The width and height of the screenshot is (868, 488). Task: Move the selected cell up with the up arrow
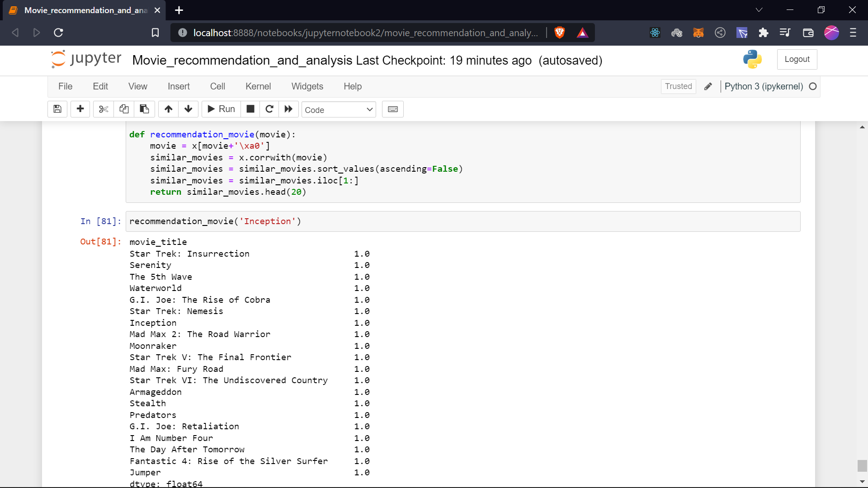coord(168,109)
